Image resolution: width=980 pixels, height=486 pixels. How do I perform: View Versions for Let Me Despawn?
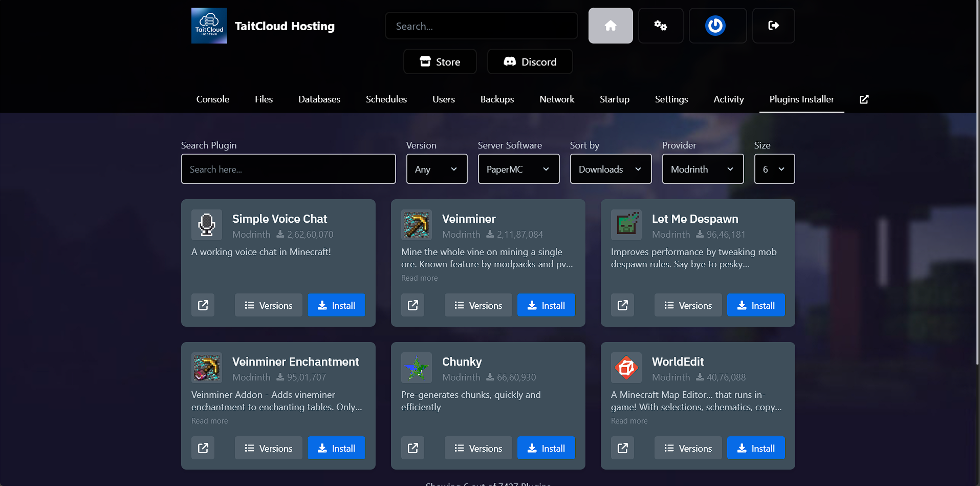(688, 305)
